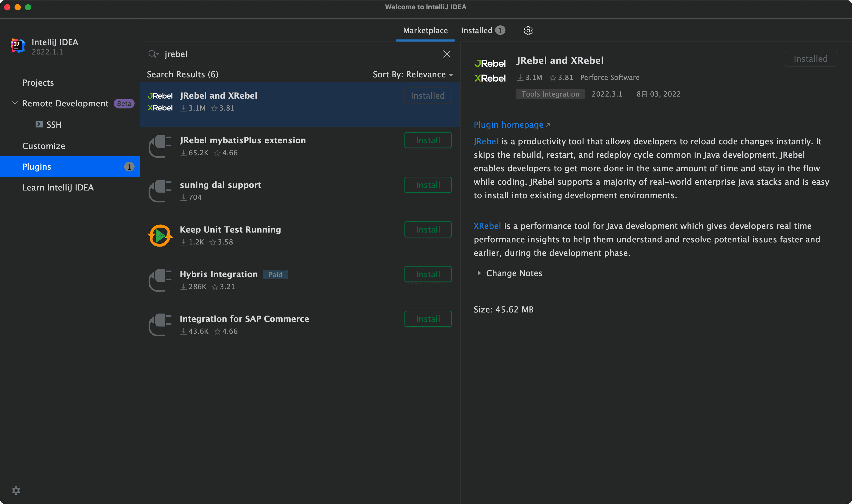Install Hybris Integration plugin
This screenshot has width=852, height=504.
click(428, 274)
